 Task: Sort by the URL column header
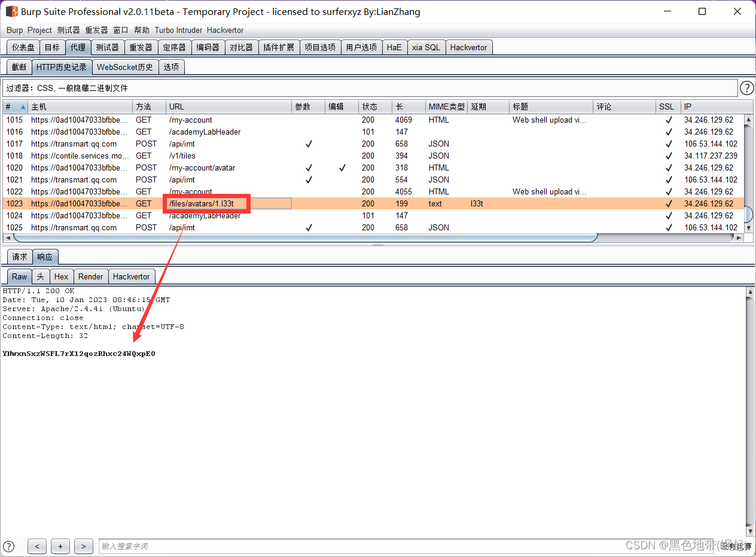click(228, 106)
